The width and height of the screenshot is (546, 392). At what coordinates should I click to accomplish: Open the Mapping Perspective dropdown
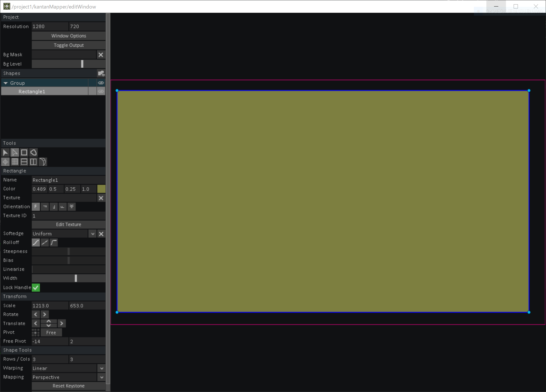pyautogui.click(x=101, y=377)
